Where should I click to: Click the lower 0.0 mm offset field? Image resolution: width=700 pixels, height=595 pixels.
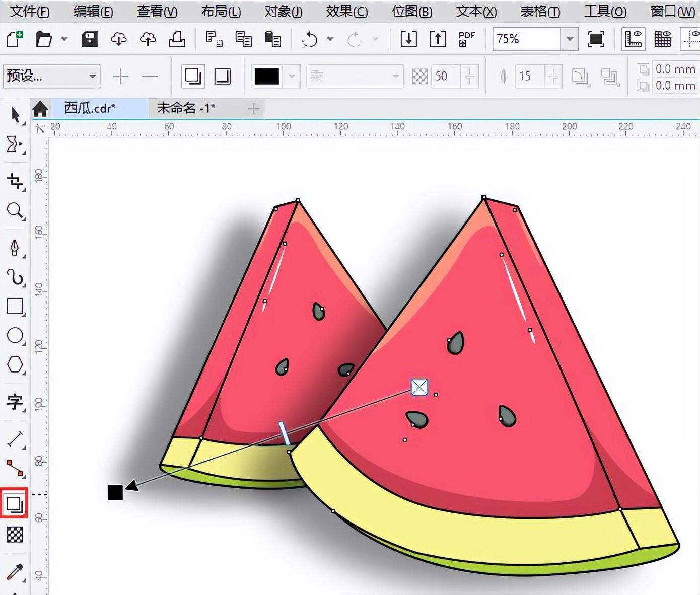675,85
